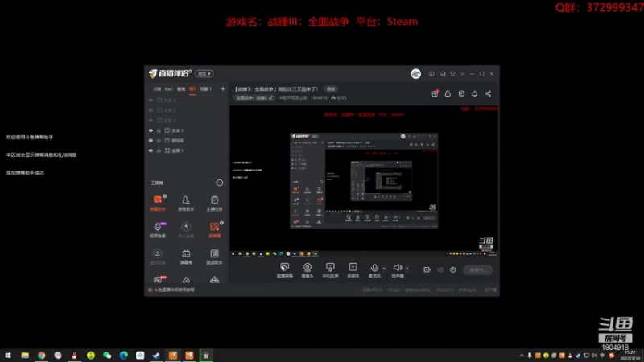Select the 游戏名 layer row
The width and height of the screenshot is (644, 362).
[188, 140]
